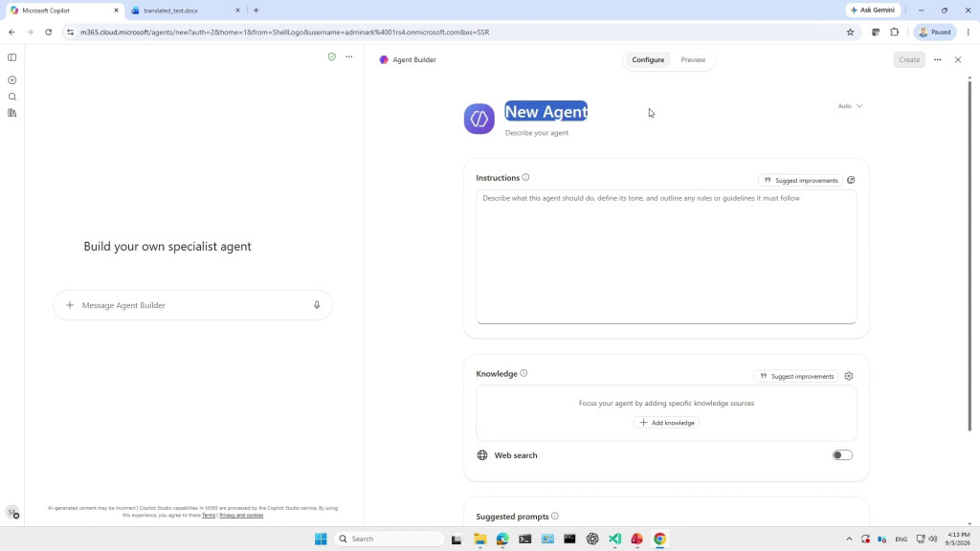Click the Instructions info icon
Viewport: 980px width, 551px height.
pyautogui.click(x=525, y=177)
